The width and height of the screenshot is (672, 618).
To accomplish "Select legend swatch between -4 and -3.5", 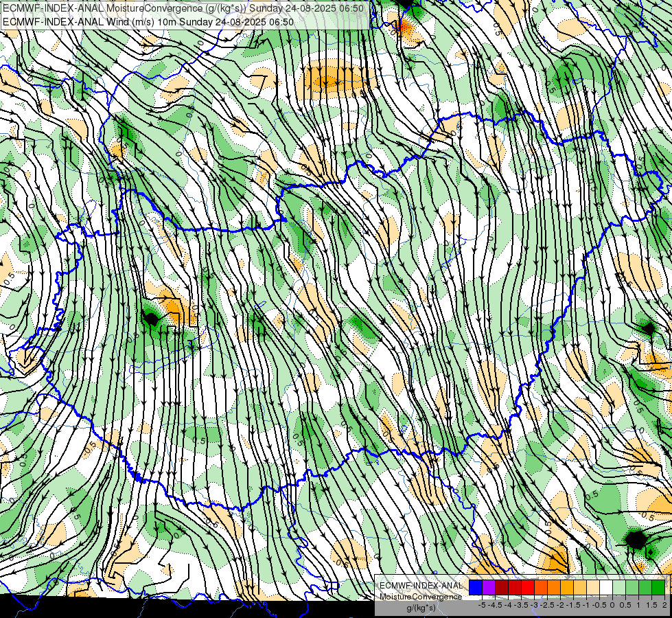I will point(515,588).
